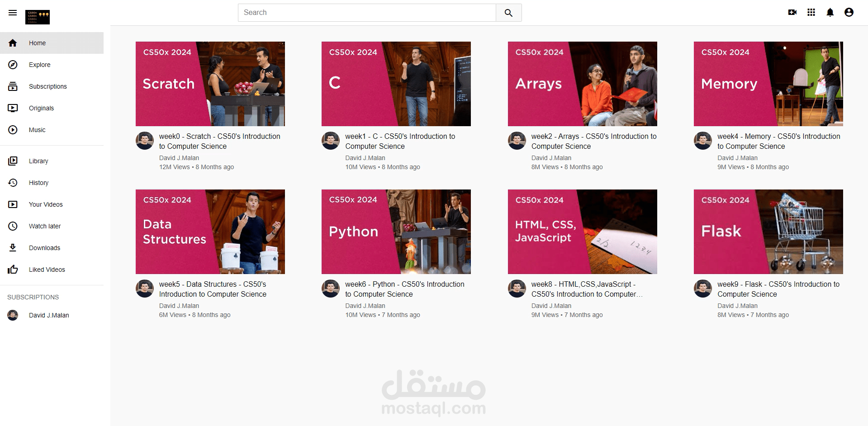The width and height of the screenshot is (868, 426).
Task: Click the week9 - Flask video title
Action: [x=778, y=289]
